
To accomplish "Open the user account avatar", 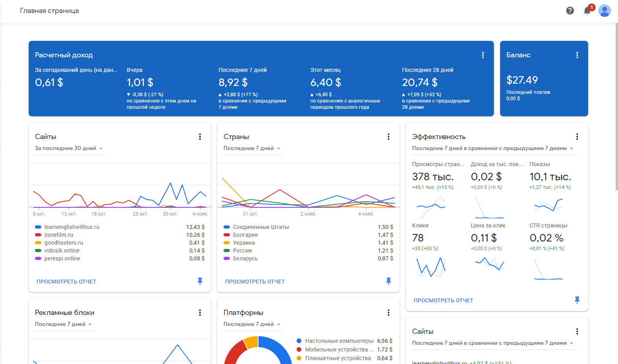I will [x=604, y=11].
